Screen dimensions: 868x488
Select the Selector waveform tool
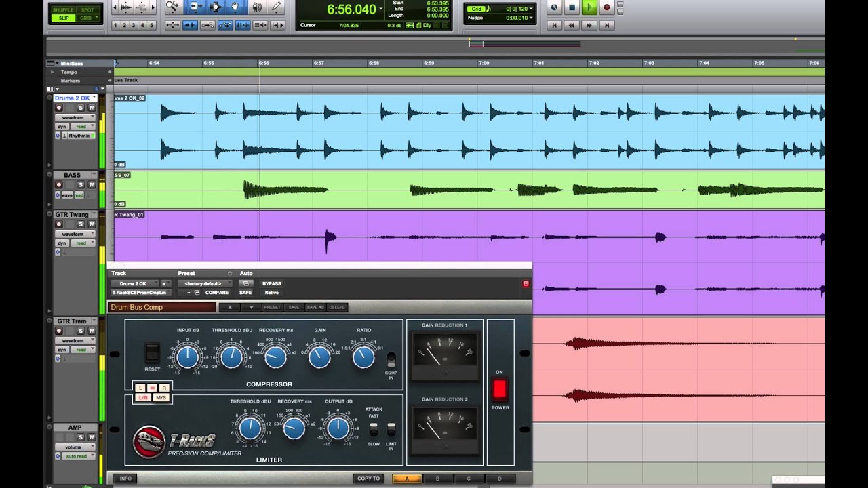(x=216, y=7)
